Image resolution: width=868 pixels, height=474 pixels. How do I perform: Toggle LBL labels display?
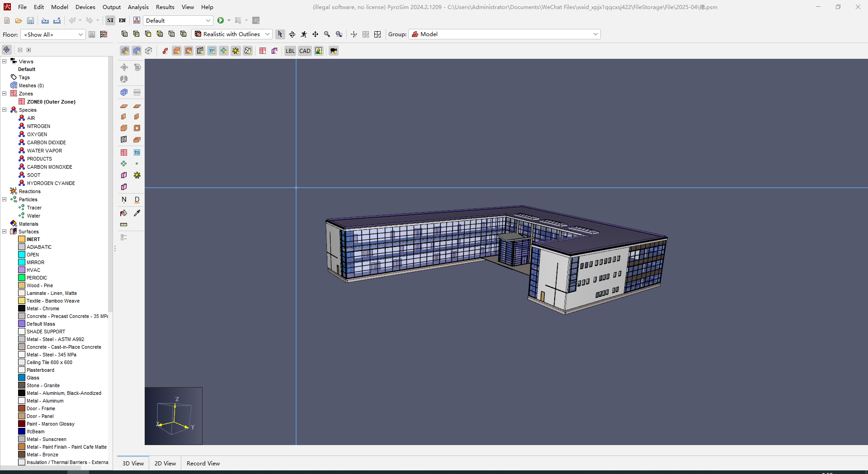click(290, 51)
